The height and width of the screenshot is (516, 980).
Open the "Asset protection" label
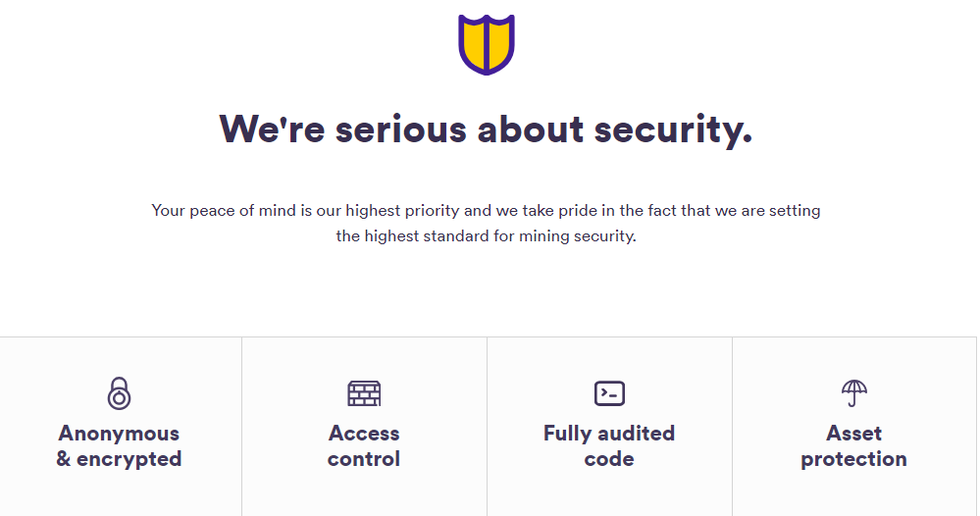854,446
